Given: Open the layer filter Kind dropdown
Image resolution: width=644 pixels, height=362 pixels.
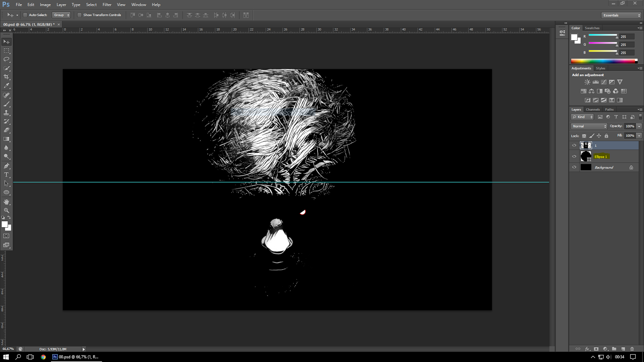Looking at the screenshot, I should 582,117.
